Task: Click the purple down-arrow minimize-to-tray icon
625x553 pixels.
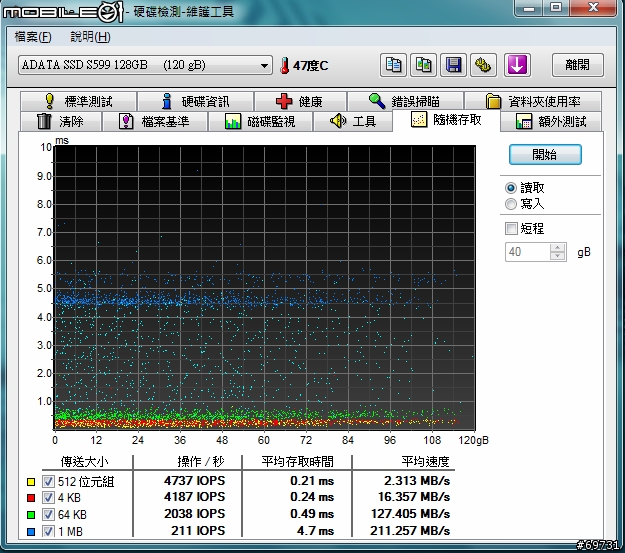Action: 516,65
